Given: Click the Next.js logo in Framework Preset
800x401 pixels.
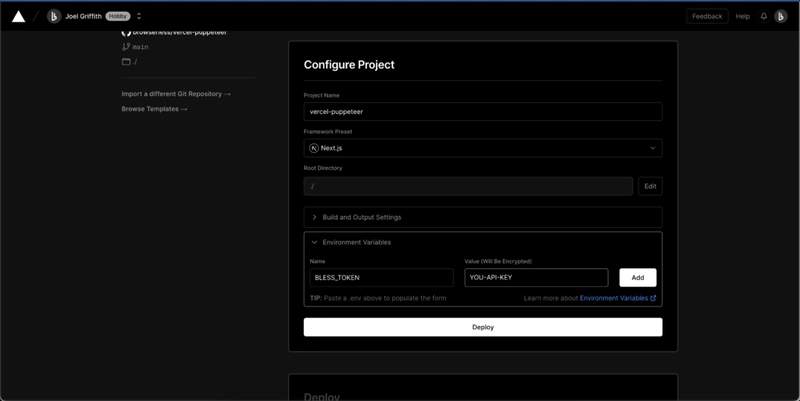Looking at the screenshot, I should 314,148.
